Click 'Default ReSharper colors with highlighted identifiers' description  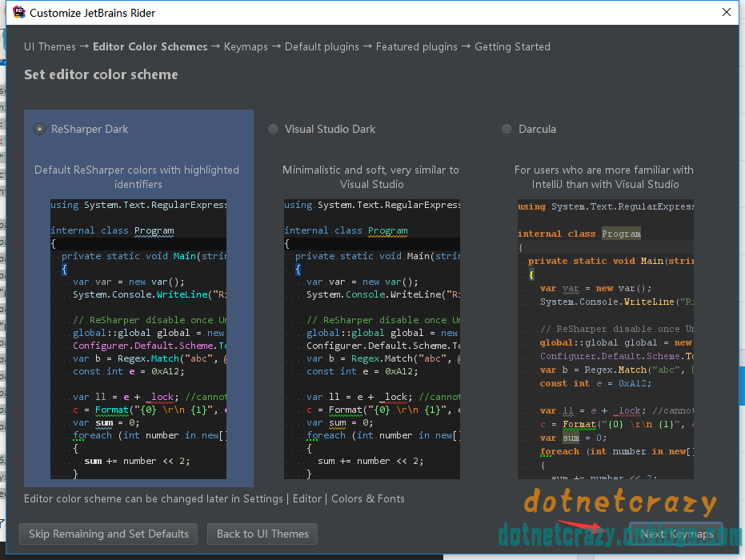click(x=137, y=177)
